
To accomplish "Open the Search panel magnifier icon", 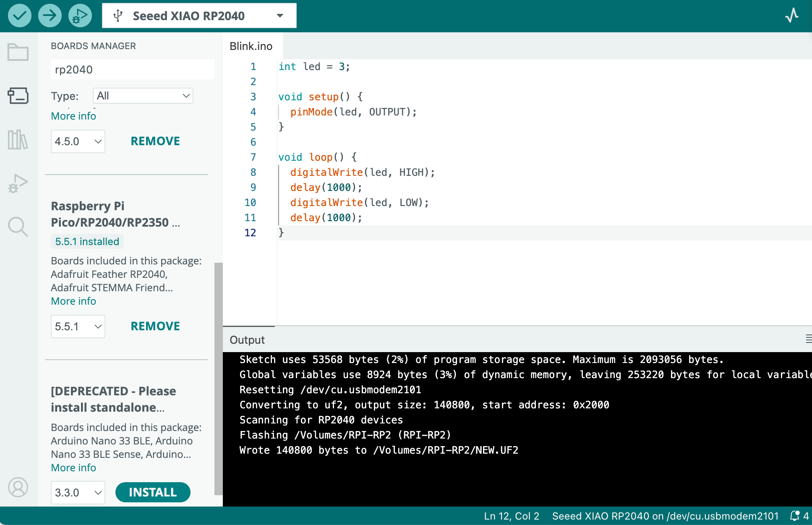I will [x=18, y=227].
